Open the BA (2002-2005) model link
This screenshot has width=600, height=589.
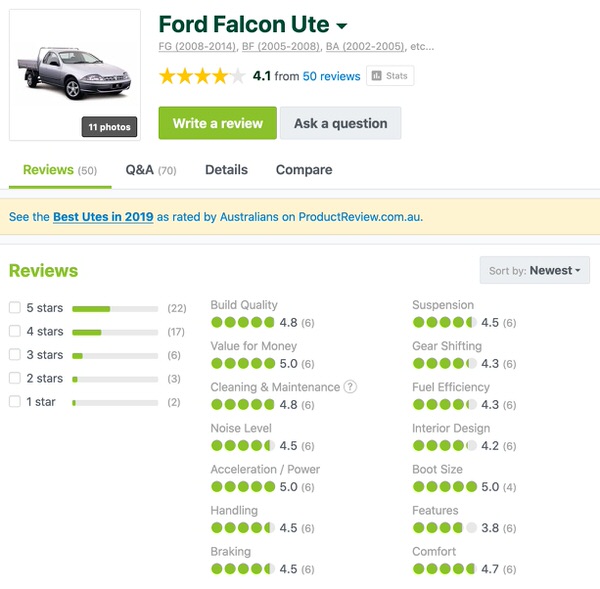point(365,47)
